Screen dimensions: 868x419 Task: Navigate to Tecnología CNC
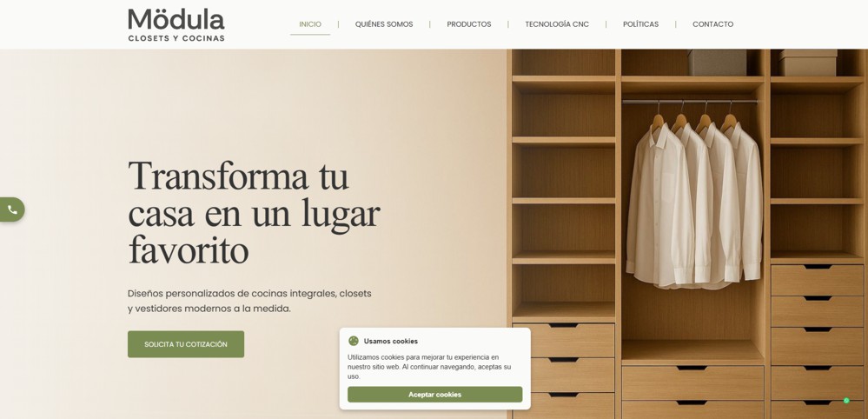click(557, 24)
